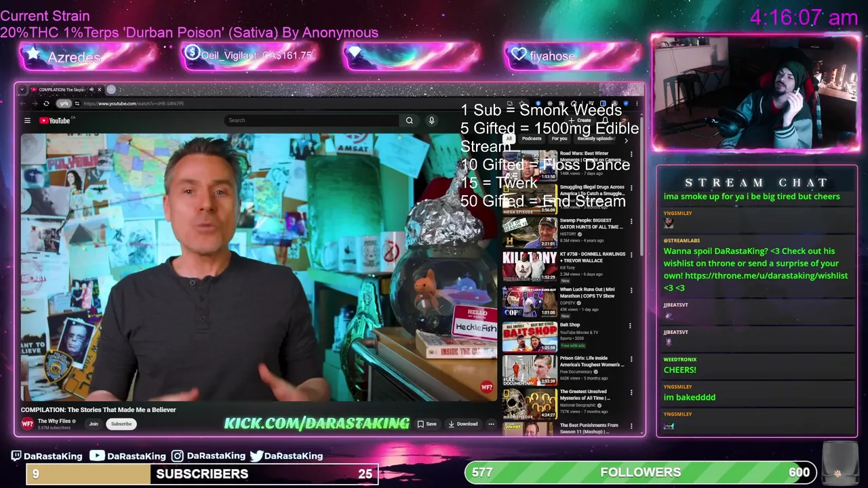The height and width of the screenshot is (488, 868).
Task: Open a new tab with the plus button
Action: tap(111, 89)
